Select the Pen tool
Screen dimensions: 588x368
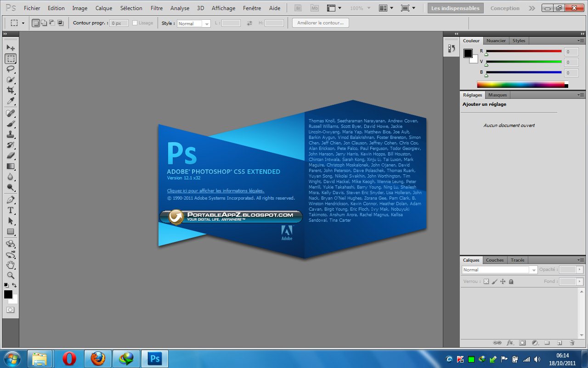point(11,200)
